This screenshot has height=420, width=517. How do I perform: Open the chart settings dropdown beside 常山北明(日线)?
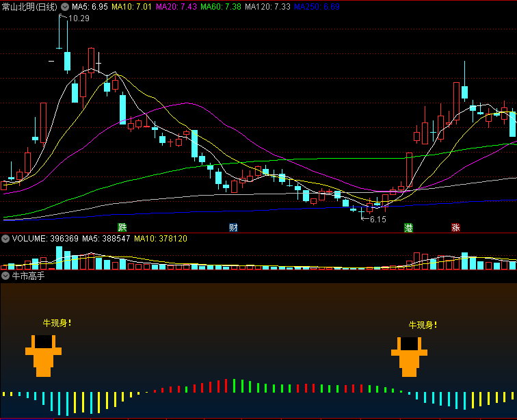pos(65,7)
